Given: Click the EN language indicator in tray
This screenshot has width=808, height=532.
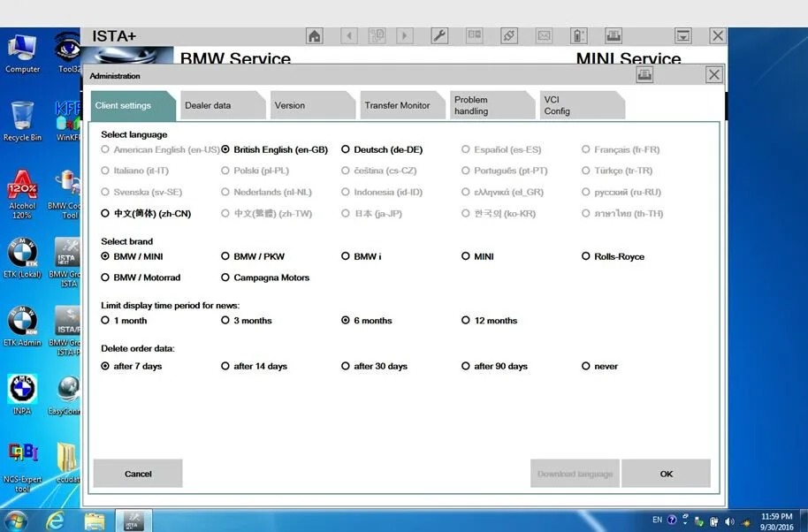Looking at the screenshot, I should [x=657, y=520].
